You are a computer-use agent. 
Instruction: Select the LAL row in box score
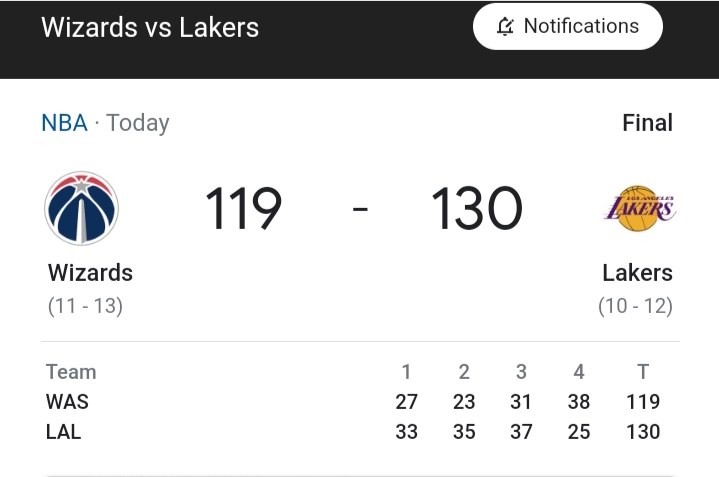pos(353,432)
